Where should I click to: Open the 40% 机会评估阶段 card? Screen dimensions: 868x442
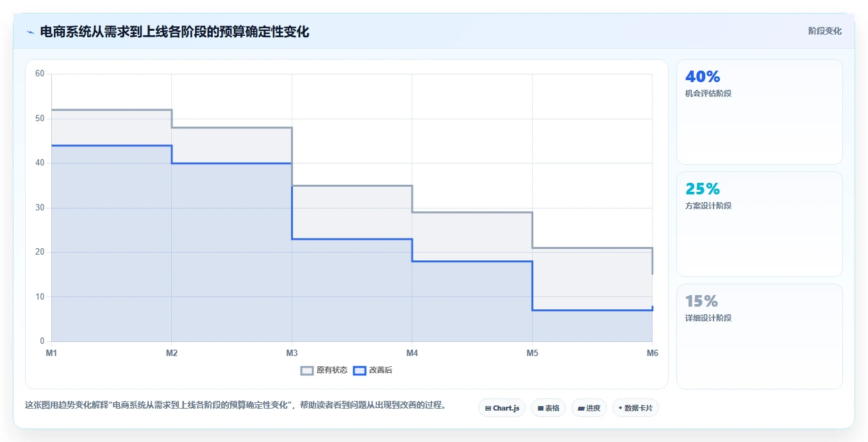[x=759, y=112]
